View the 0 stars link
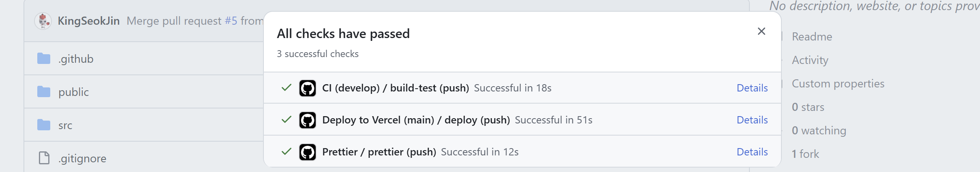980x172 pixels. click(808, 107)
